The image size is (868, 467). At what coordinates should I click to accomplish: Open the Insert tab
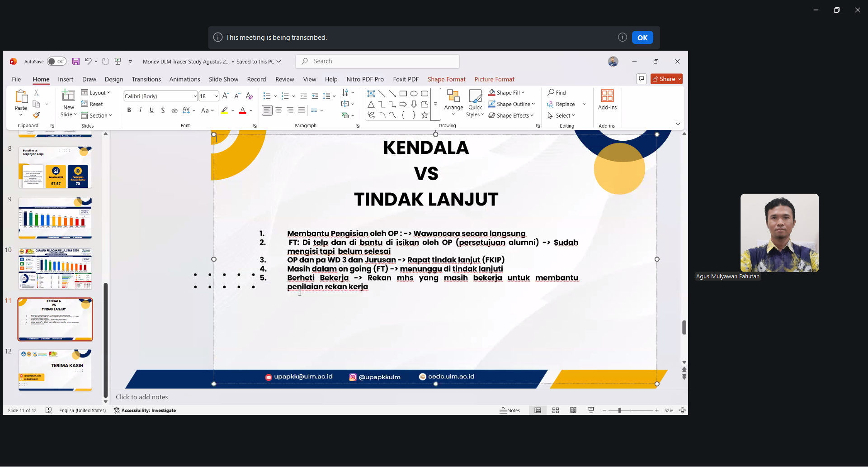[66, 79]
